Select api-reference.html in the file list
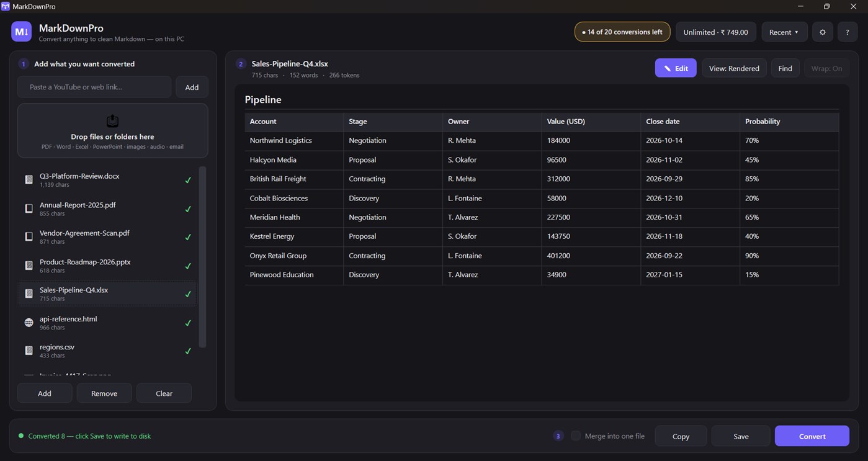The image size is (868, 461). pyautogui.click(x=108, y=323)
